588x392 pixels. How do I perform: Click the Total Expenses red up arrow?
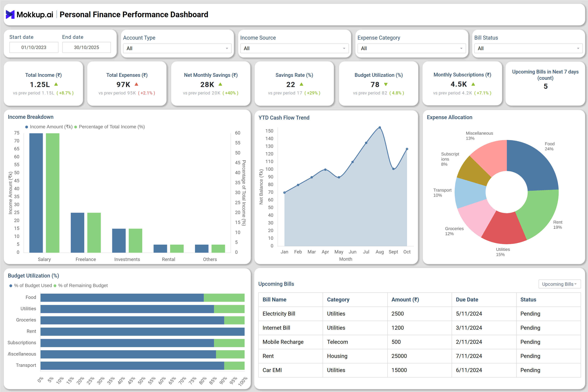pyautogui.click(x=136, y=84)
